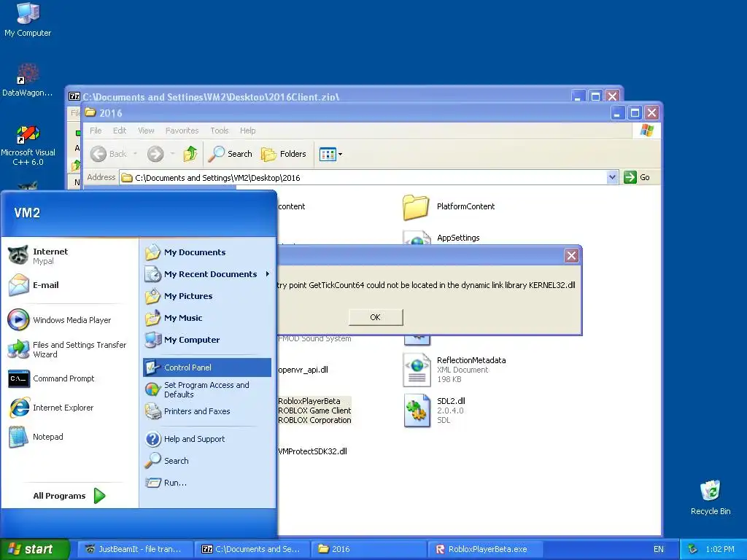The image size is (747, 560).
Task: Select openvr_api.dll file
Action: coord(303,370)
